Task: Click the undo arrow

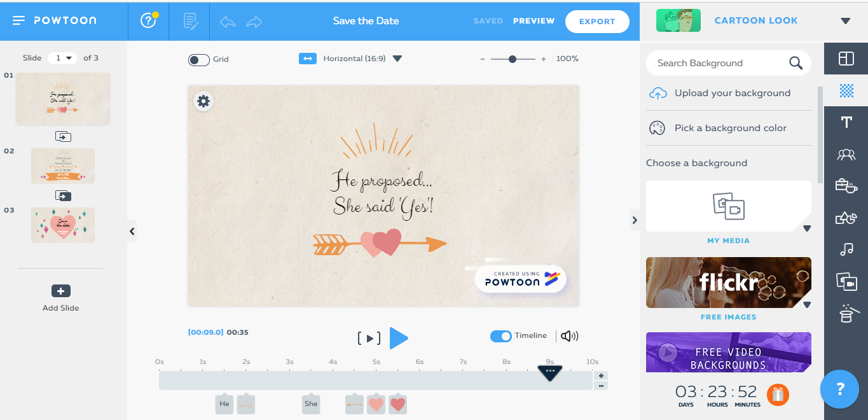Action: click(228, 22)
